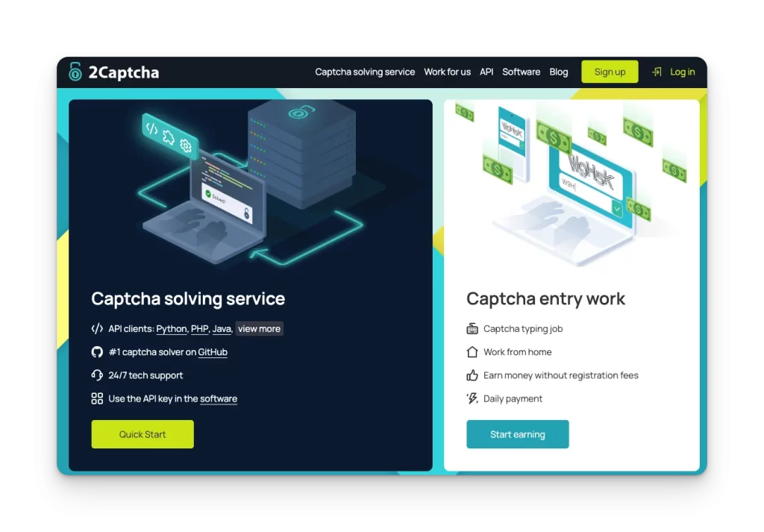
Task: Open the software link
Action: pos(219,398)
